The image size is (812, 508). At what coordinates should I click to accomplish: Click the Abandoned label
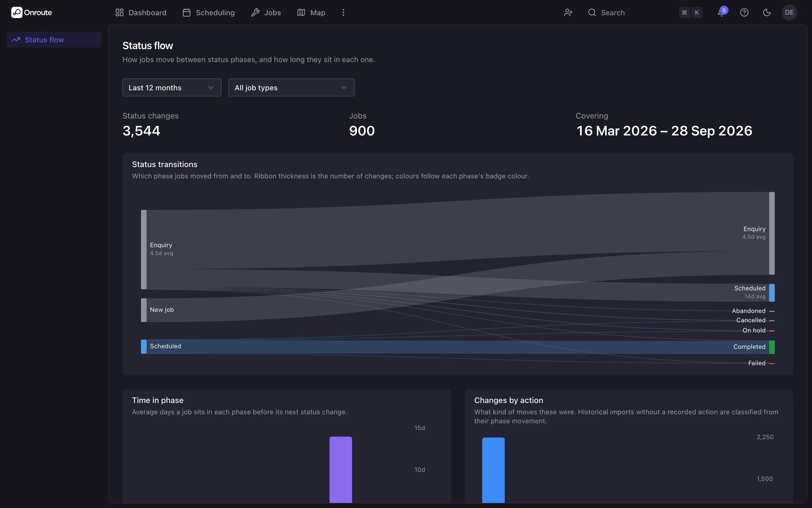749,311
